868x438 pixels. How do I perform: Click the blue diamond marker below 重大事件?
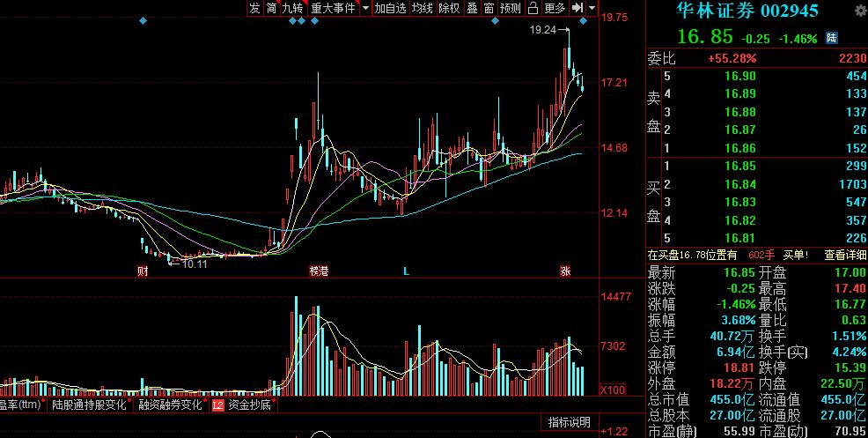point(314,21)
